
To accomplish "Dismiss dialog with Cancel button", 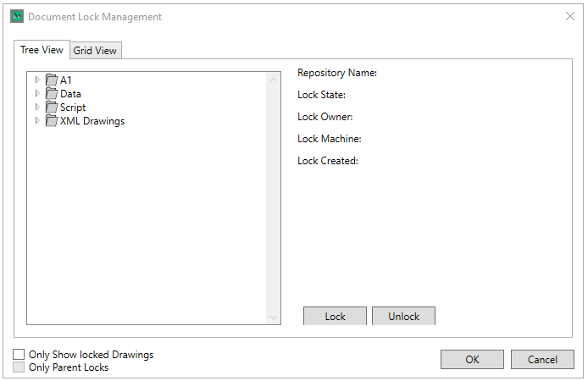I will pos(542,360).
